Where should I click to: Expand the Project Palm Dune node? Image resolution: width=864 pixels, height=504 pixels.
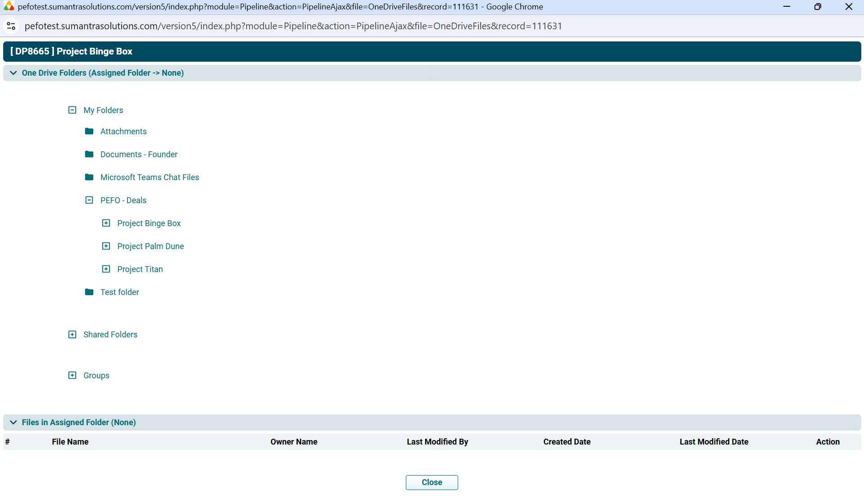coord(106,246)
